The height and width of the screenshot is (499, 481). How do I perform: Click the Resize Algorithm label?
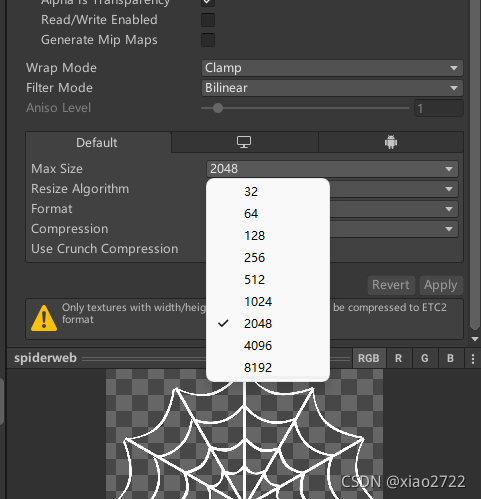coord(80,189)
